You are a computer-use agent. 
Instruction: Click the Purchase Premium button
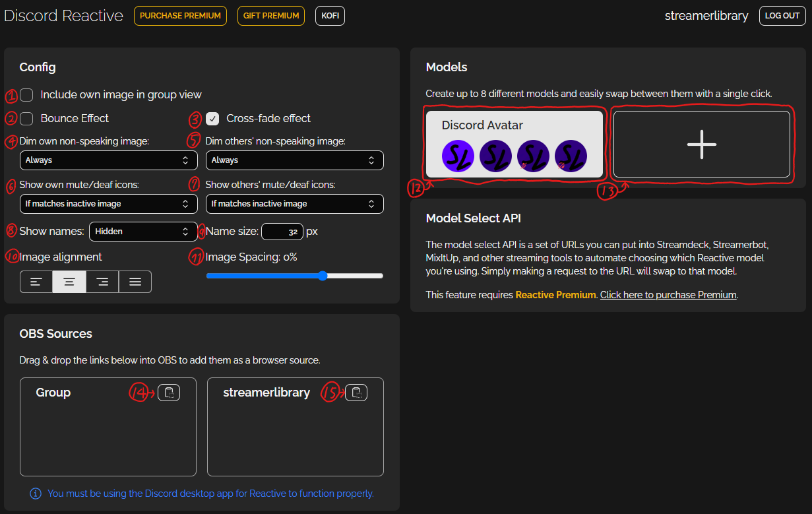180,16
